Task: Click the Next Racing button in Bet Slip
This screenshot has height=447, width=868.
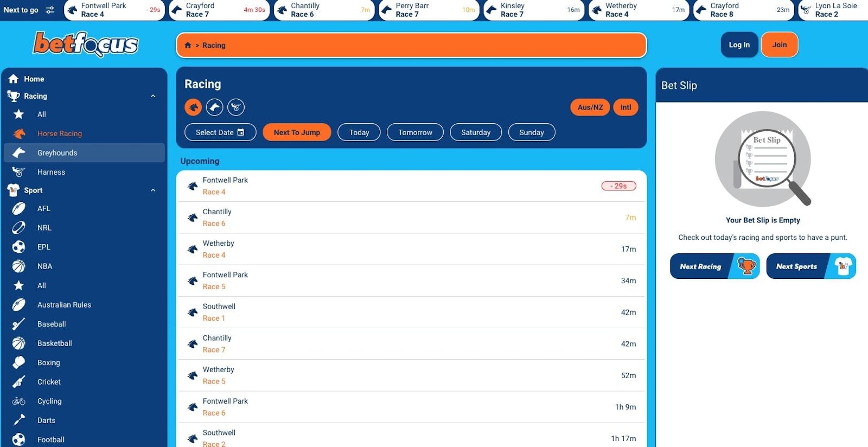Action: pos(714,266)
